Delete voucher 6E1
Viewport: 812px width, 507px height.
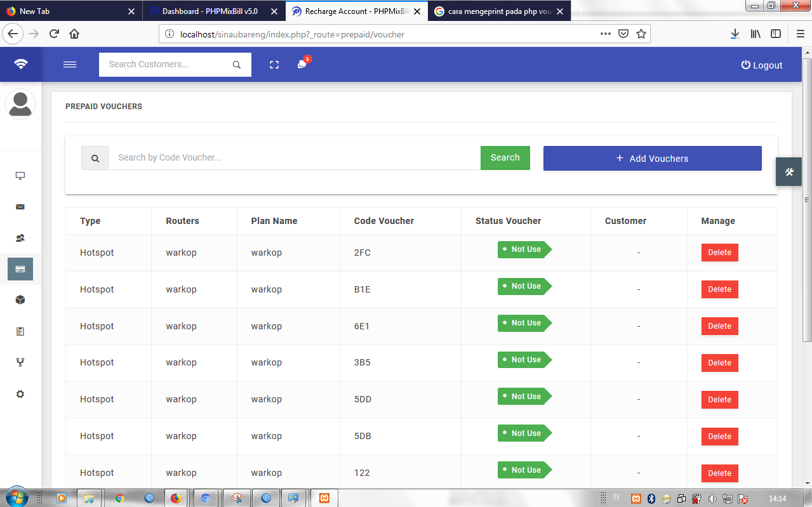(x=720, y=326)
